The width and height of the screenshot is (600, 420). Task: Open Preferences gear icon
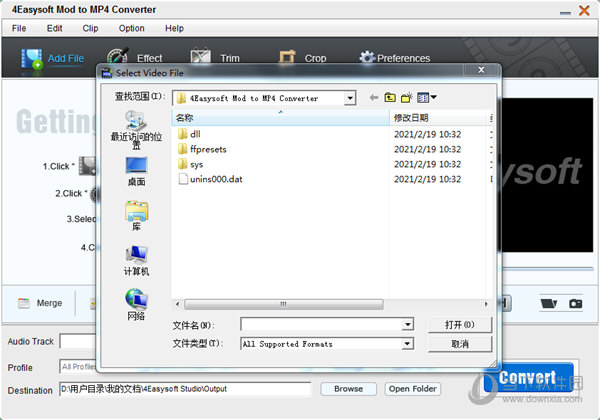tap(367, 57)
